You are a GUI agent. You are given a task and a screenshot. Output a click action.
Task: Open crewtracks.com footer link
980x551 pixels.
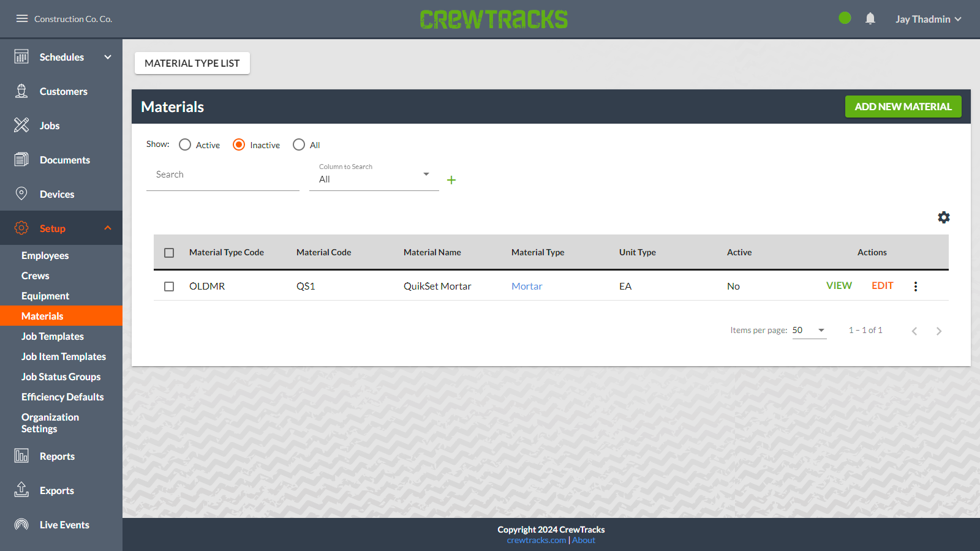pyautogui.click(x=537, y=540)
